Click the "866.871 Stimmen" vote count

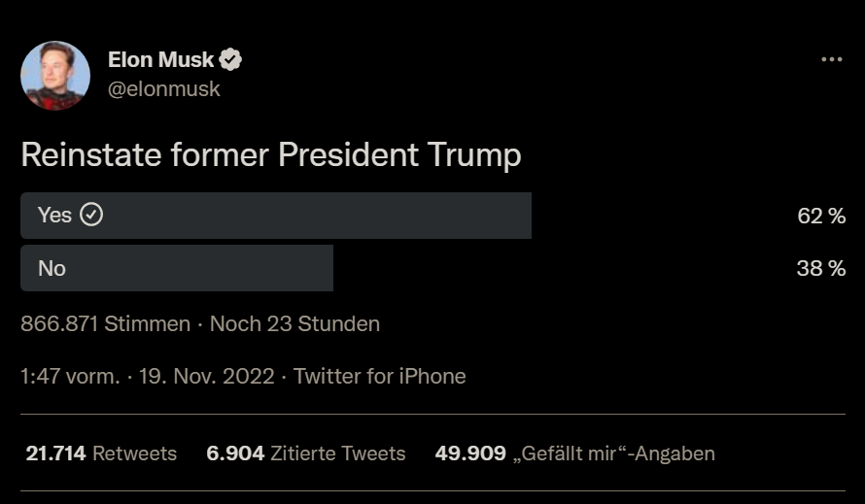(x=105, y=323)
